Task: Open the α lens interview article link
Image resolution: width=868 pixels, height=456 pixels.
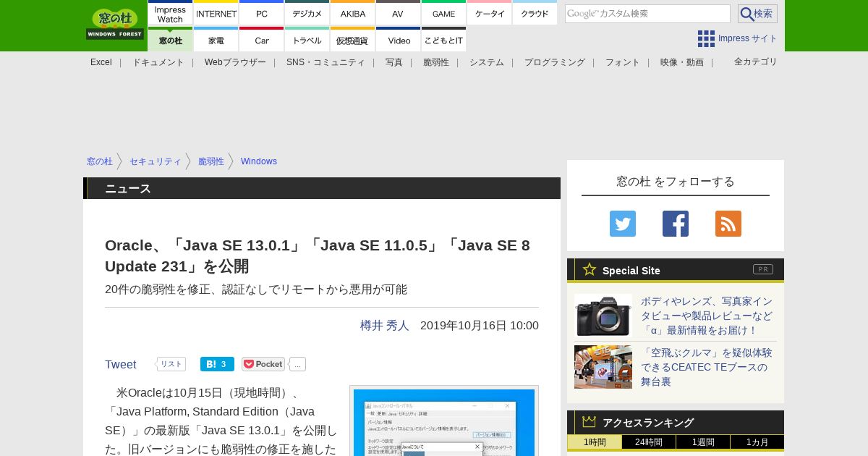Action: pos(707,316)
